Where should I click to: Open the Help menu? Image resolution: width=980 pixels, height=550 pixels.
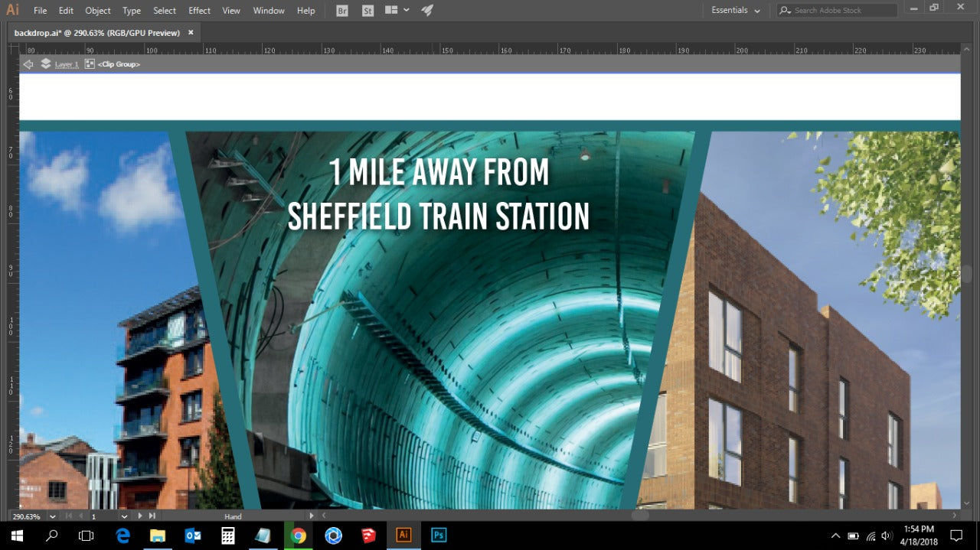[x=305, y=11]
